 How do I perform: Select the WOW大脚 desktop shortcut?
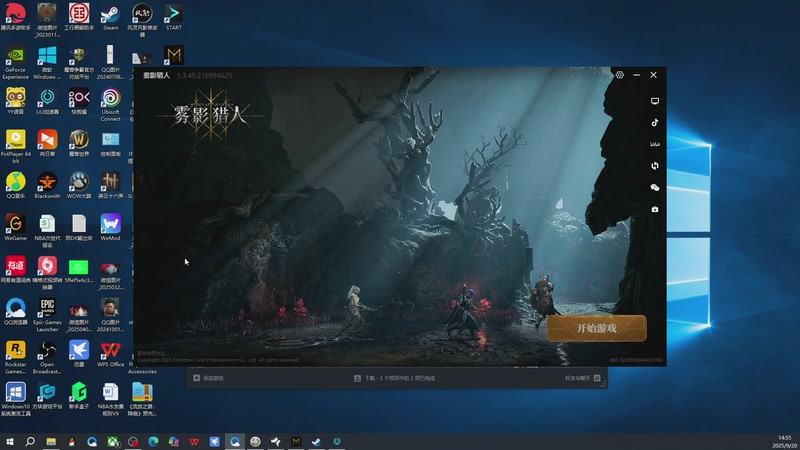pyautogui.click(x=79, y=186)
